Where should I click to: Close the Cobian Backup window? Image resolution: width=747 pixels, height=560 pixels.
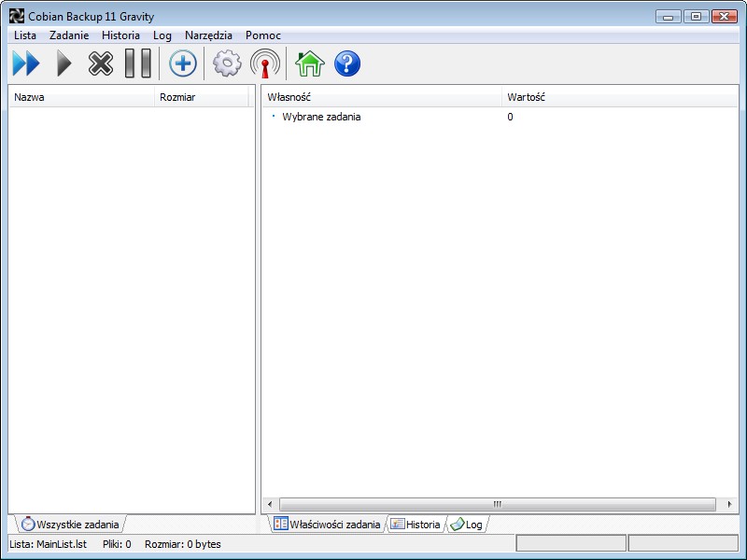tap(725, 17)
